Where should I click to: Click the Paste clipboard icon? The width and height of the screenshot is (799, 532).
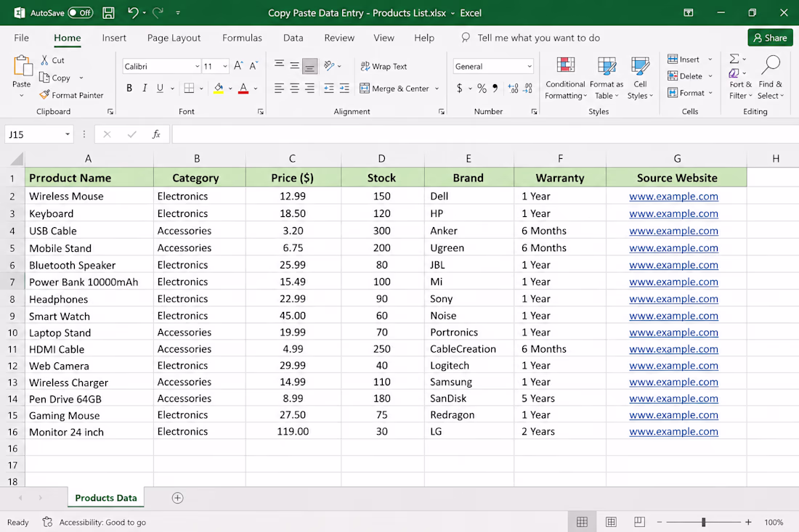tap(22, 66)
